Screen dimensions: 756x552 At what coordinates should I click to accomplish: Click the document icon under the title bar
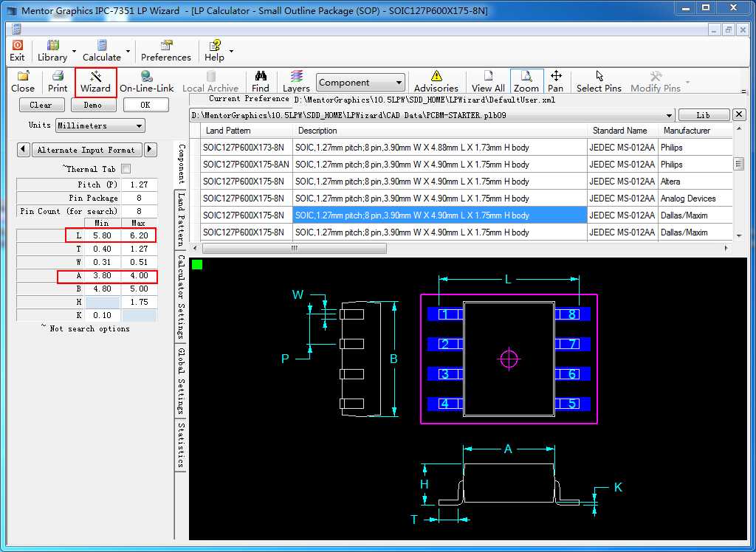(17, 30)
